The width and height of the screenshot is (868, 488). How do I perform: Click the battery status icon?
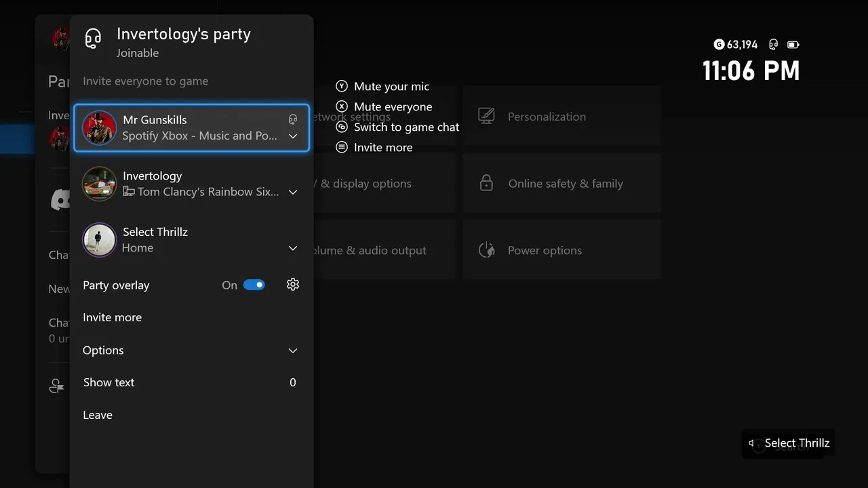[x=793, y=45]
